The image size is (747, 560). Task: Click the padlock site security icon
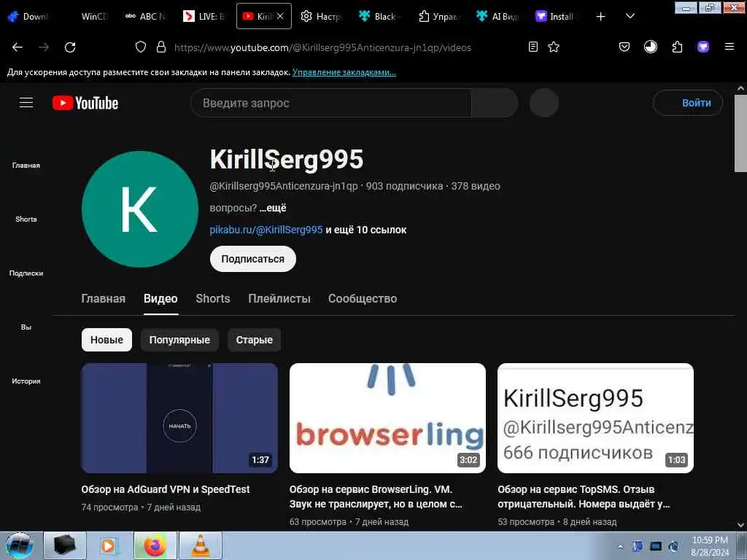click(161, 47)
